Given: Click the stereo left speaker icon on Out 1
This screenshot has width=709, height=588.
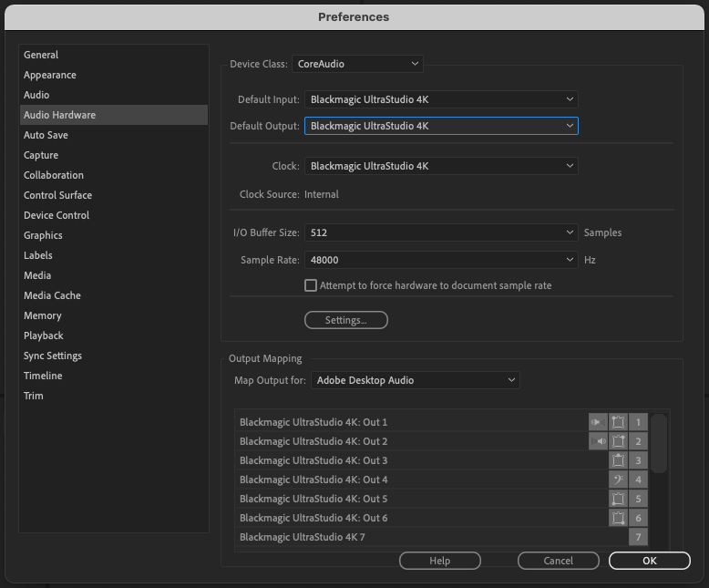Looking at the screenshot, I should (598, 422).
